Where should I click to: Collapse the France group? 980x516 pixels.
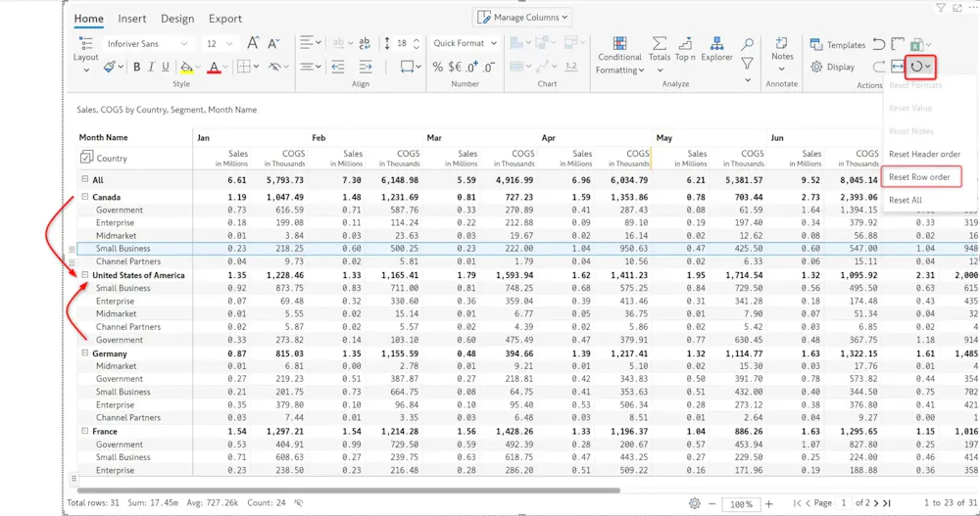click(85, 431)
